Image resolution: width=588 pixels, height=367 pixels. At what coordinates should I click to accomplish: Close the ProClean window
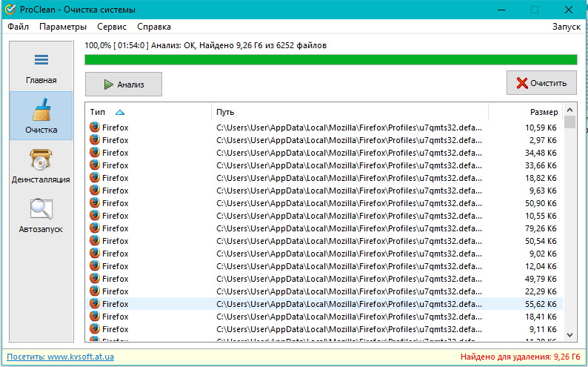(x=569, y=10)
